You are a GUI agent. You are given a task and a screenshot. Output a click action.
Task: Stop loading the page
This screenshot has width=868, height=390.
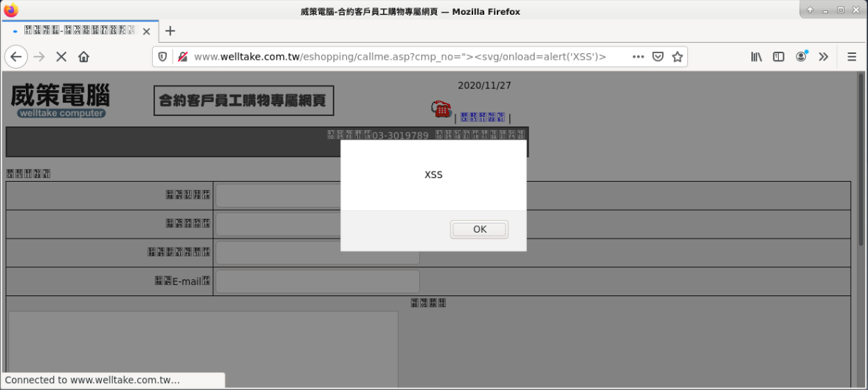click(x=61, y=56)
